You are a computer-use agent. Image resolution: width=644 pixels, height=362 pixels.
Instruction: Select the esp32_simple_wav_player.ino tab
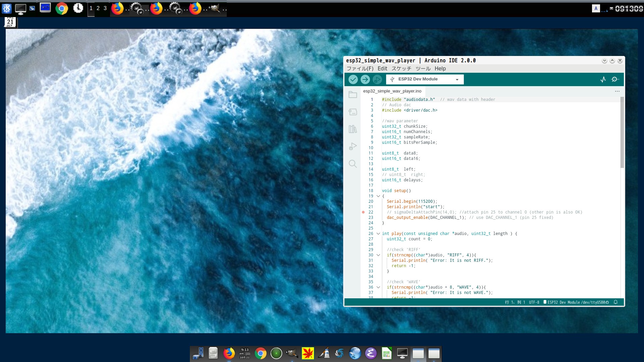pos(392,91)
